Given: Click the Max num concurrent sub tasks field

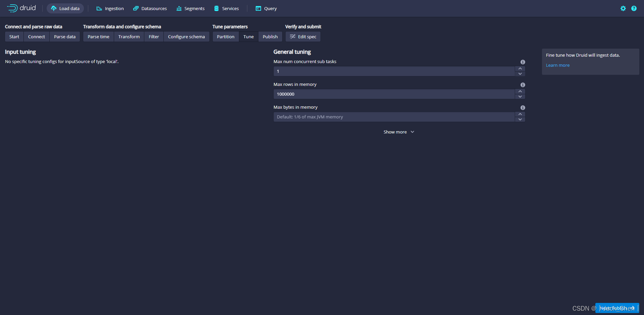Looking at the screenshot, I should pyautogui.click(x=394, y=71).
